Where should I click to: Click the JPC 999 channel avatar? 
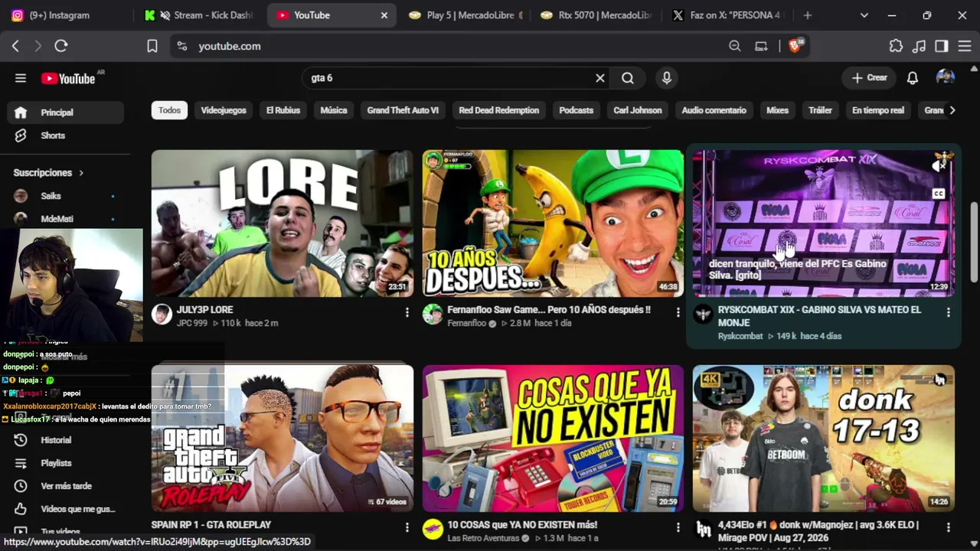point(162,315)
